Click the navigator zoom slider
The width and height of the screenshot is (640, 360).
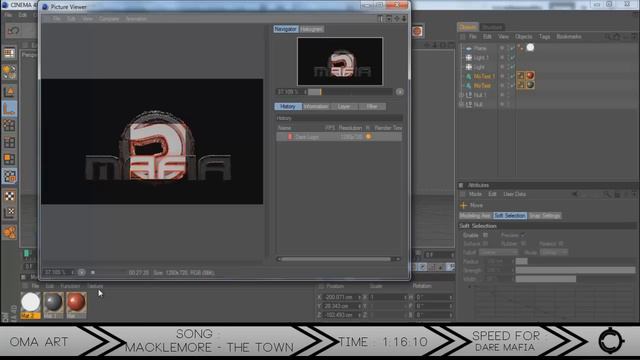tap(350, 92)
